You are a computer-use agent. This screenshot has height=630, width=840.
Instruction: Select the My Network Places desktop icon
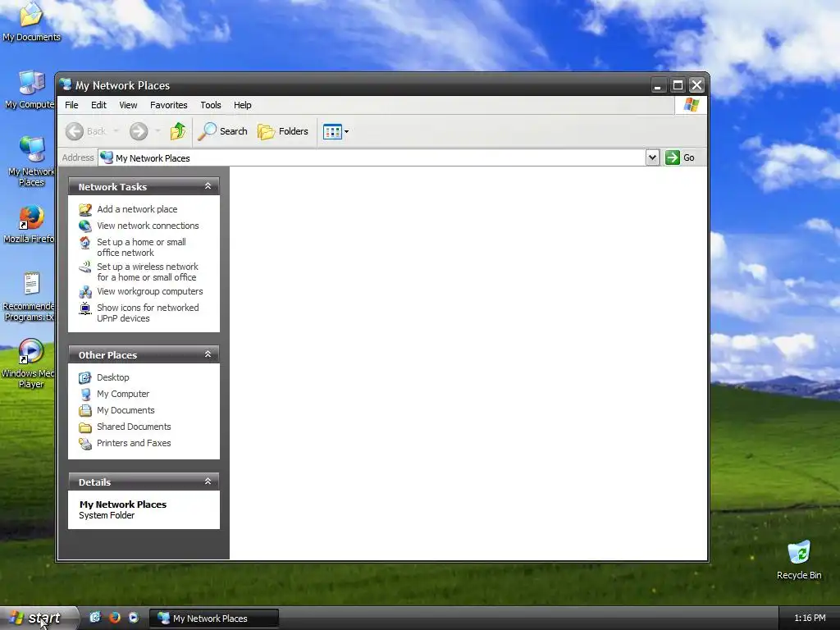31,162
